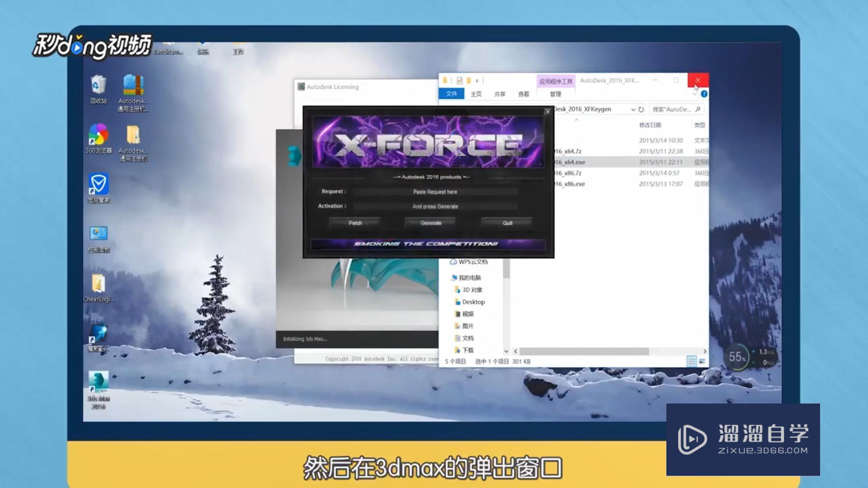This screenshot has width=868, height=488.
Task: Click the Patch button in X-Force keygen
Action: click(355, 222)
